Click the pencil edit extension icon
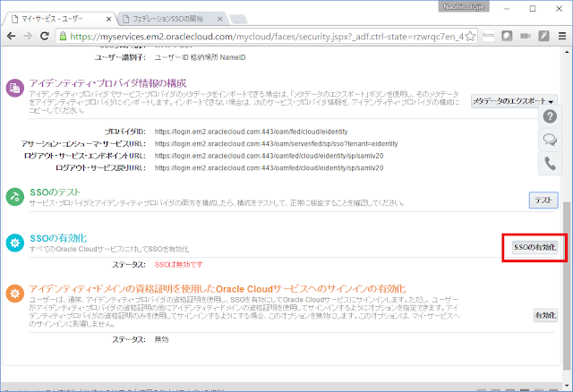The height and width of the screenshot is (392, 573). coord(543,36)
